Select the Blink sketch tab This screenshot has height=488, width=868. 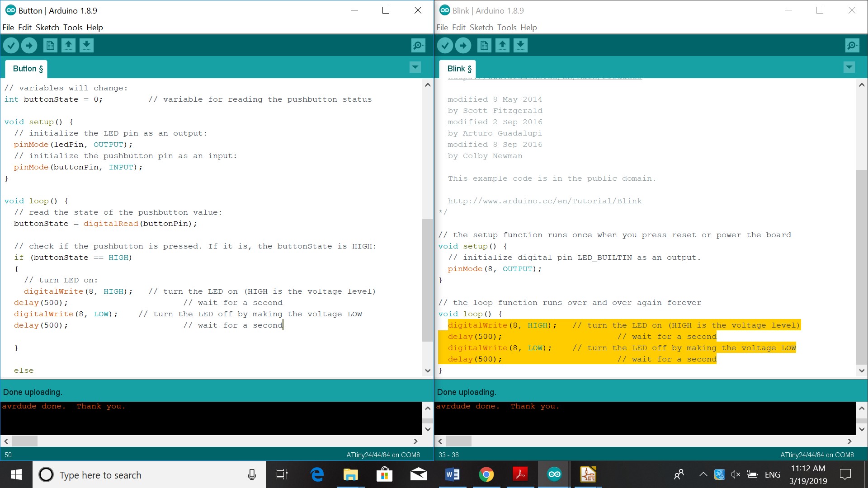(x=458, y=69)
